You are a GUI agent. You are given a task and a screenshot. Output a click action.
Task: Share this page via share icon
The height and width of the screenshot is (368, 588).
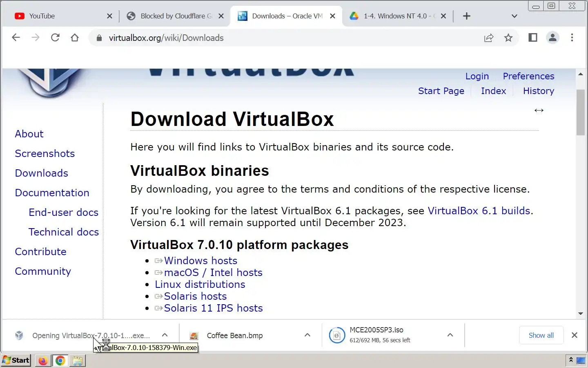tap(489, 38)
